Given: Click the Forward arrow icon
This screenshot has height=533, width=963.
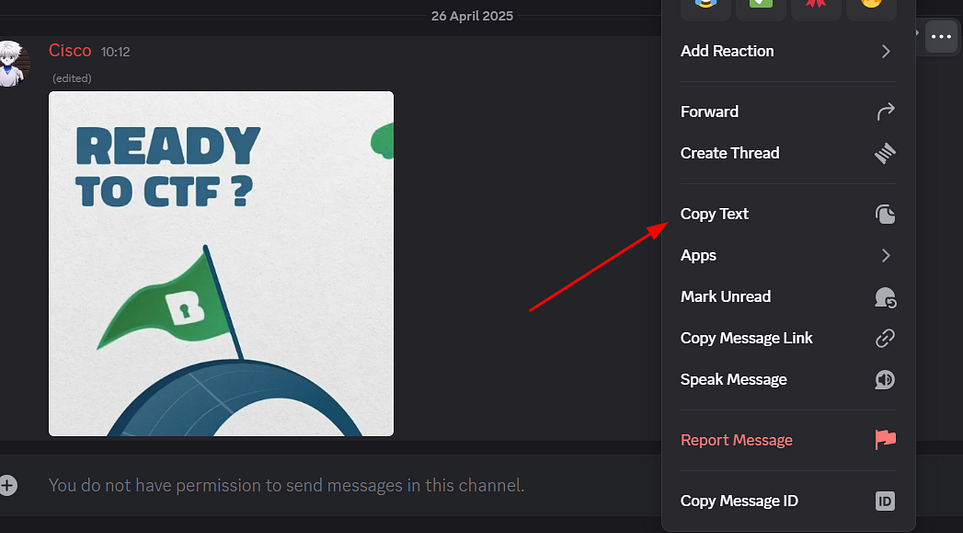Looking at the screenshot, I should 885,112.
